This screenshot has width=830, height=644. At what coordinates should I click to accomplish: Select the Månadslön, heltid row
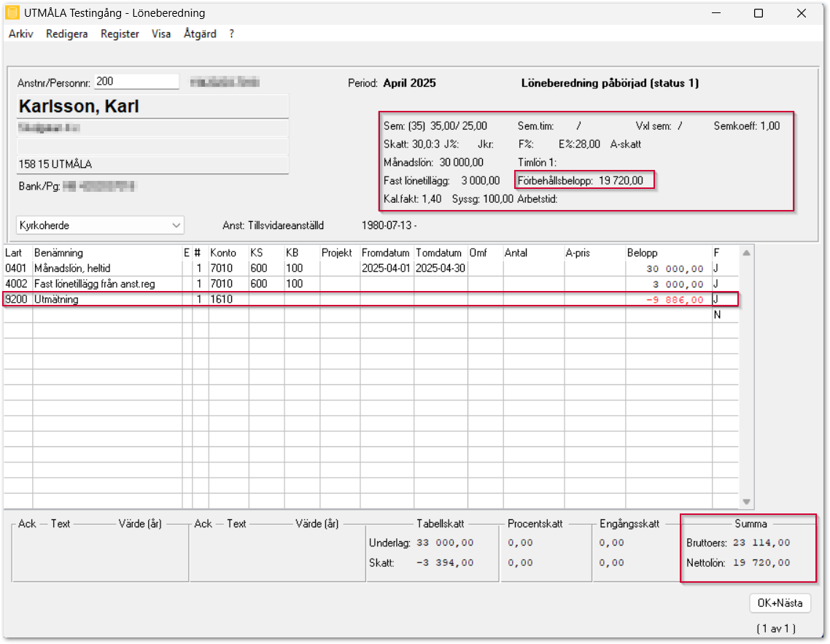(71, 268)
